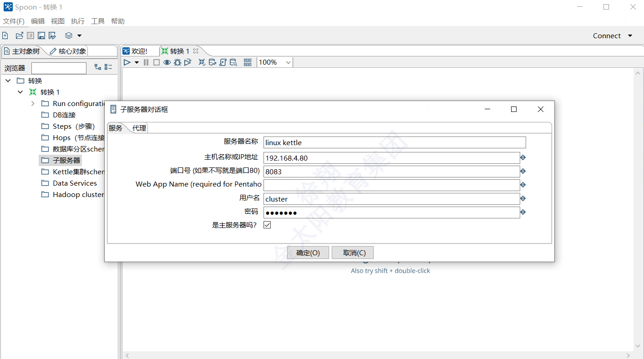
Task: Switch to the 代理 tab
Action: pyautogui.click(x=140, y=128)
